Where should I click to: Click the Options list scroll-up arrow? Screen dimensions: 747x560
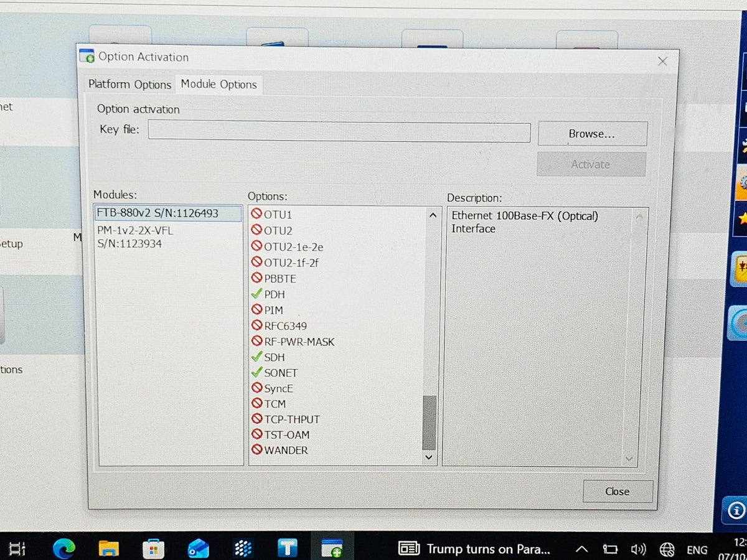click(x=432, y=215)
